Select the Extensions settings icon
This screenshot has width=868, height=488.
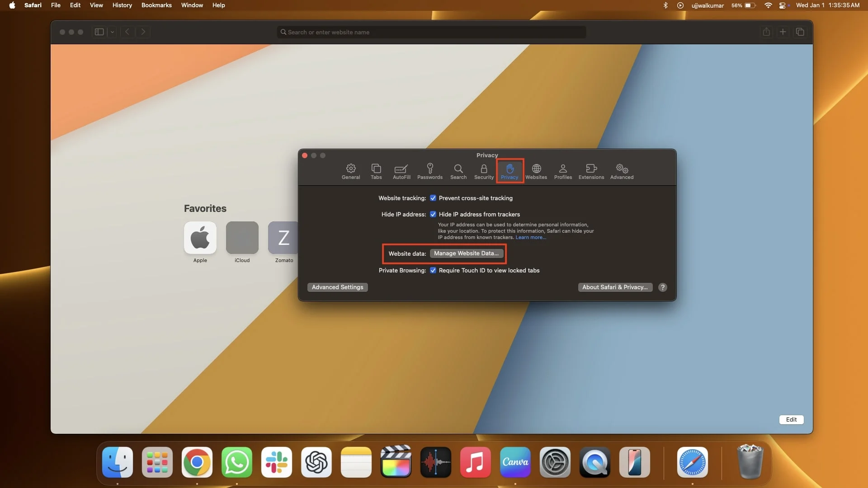click(x=591, y=171)
